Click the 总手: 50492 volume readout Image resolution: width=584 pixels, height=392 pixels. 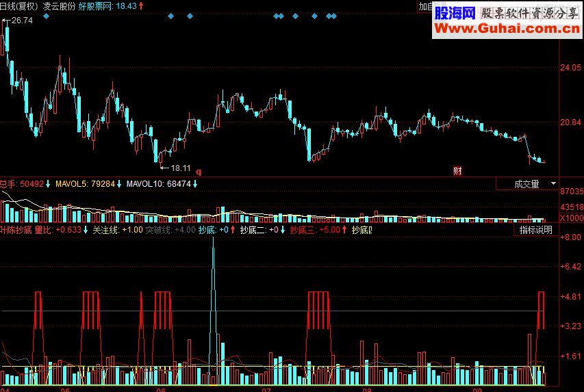click(x=23, y=184)
